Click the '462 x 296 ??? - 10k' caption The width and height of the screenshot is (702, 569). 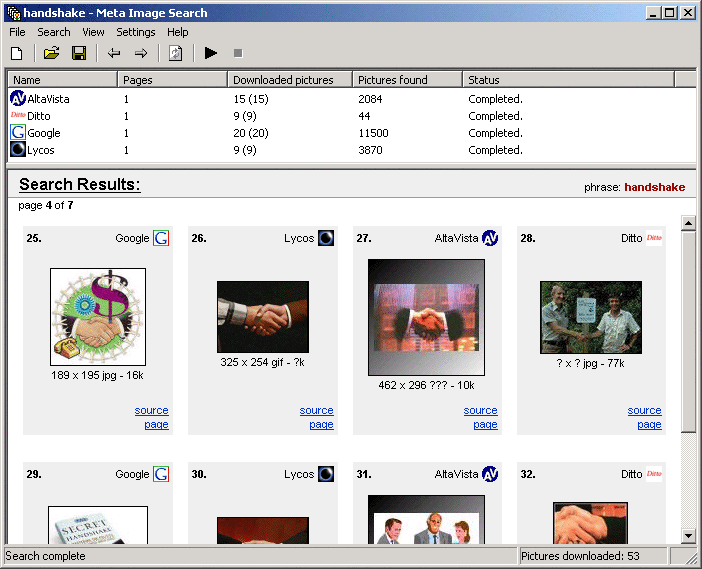click(x=426, y=385)
